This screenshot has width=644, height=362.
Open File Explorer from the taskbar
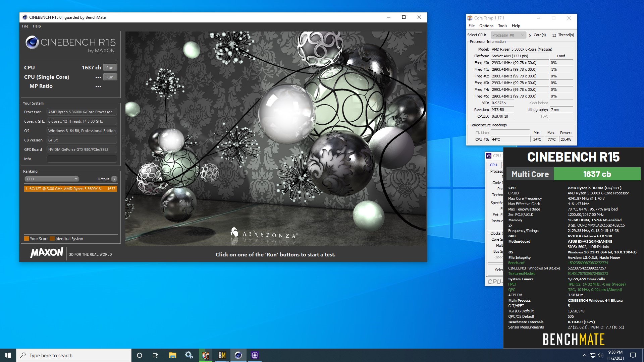(172, 355)
